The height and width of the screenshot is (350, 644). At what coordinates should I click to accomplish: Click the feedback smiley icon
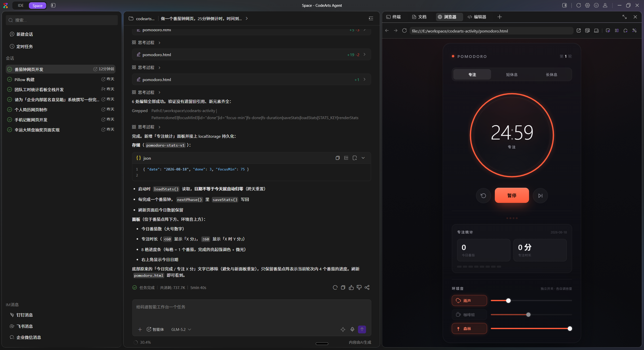[x=596, y=5]
